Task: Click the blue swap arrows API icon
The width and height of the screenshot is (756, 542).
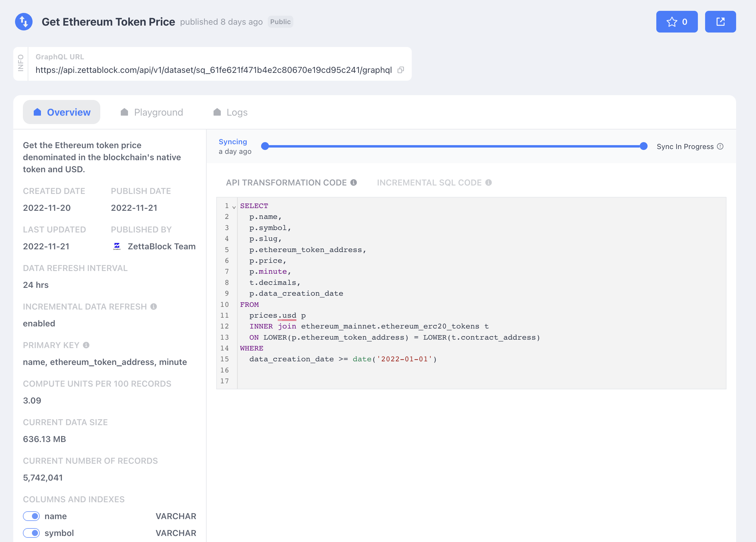Action: (24, 22)
